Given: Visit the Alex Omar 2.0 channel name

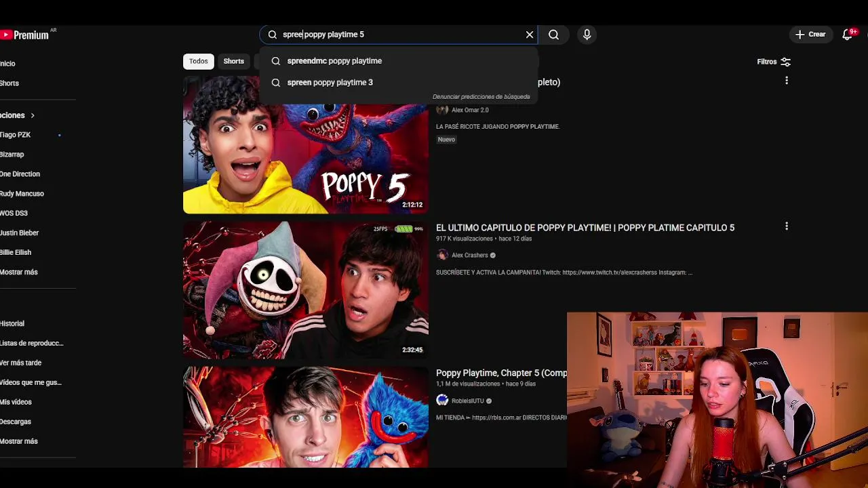Looking at the screenshot, I should pyautogui.click(x=470, y=110).
